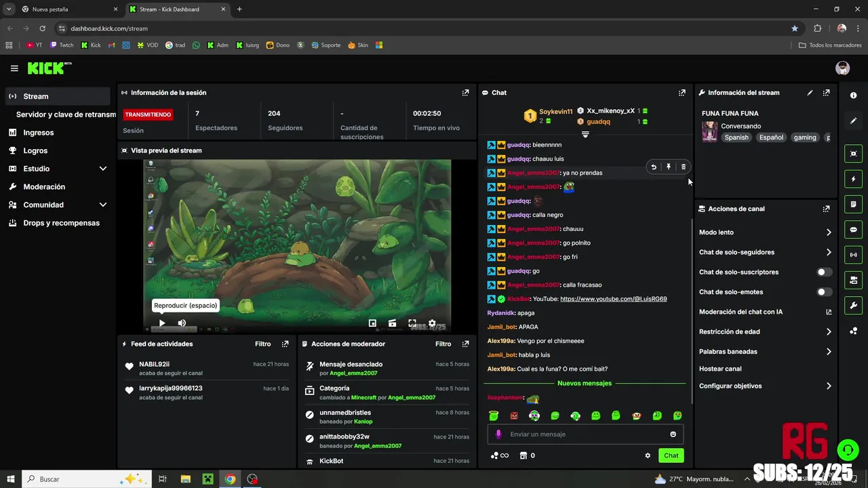Toggle Chat de solo-emotes switch
This screenshot has height=488, width=868.
coord(824,292)
